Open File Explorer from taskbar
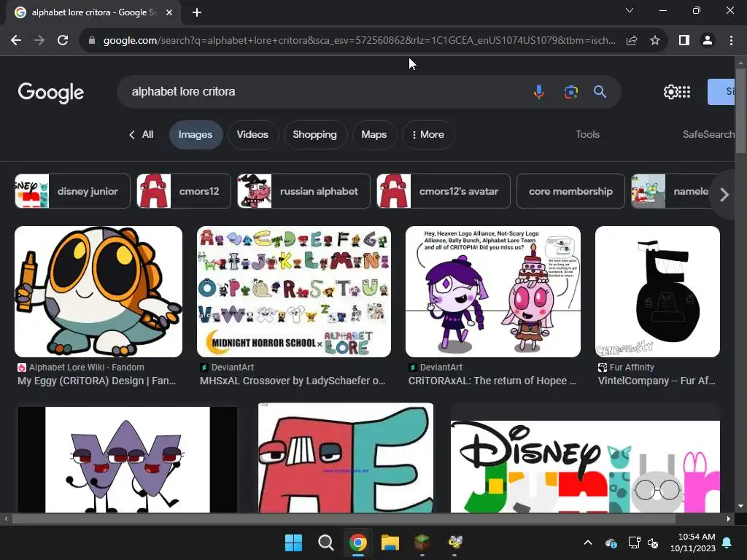Screen dimensions: 747x560 click(390, 542)
